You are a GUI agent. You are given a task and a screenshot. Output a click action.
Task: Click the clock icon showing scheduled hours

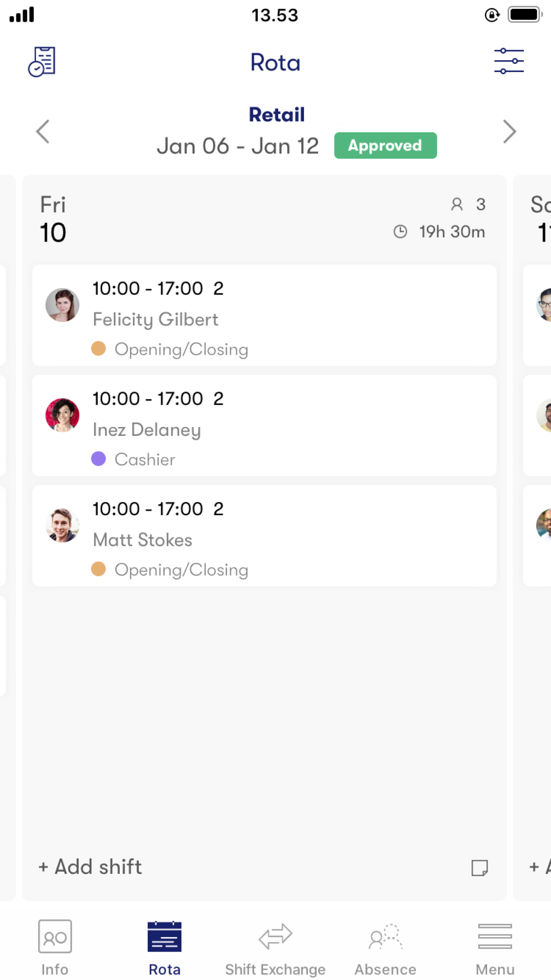coord(401,231)
